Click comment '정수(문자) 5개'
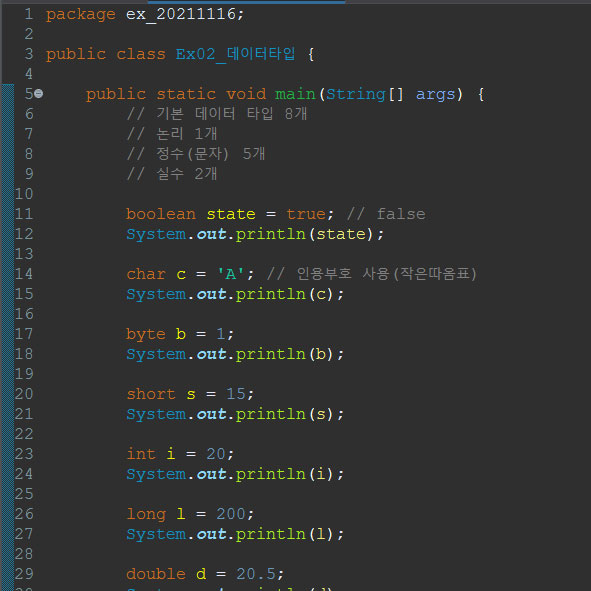 tap(196, 154)
